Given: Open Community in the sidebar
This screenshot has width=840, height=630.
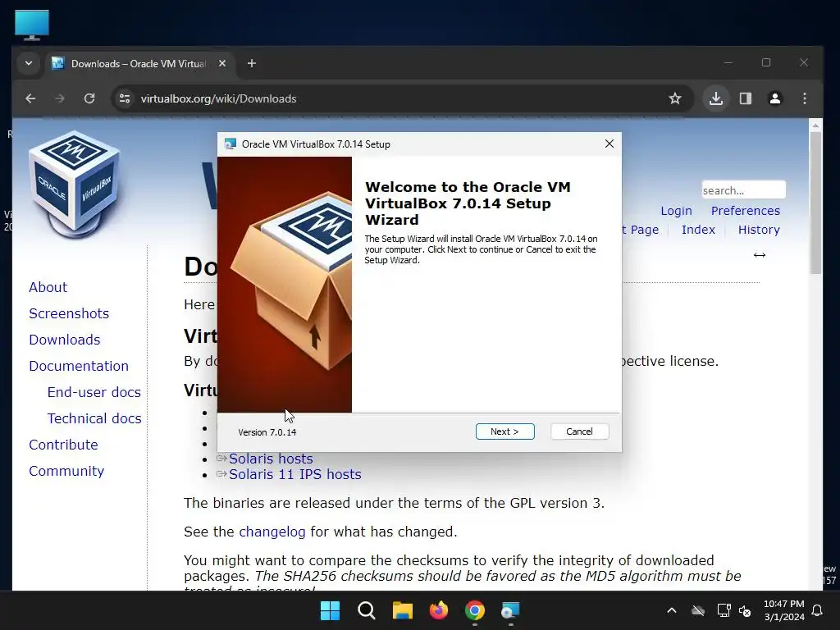Looking at the screenshot, I should coord(66,471).
